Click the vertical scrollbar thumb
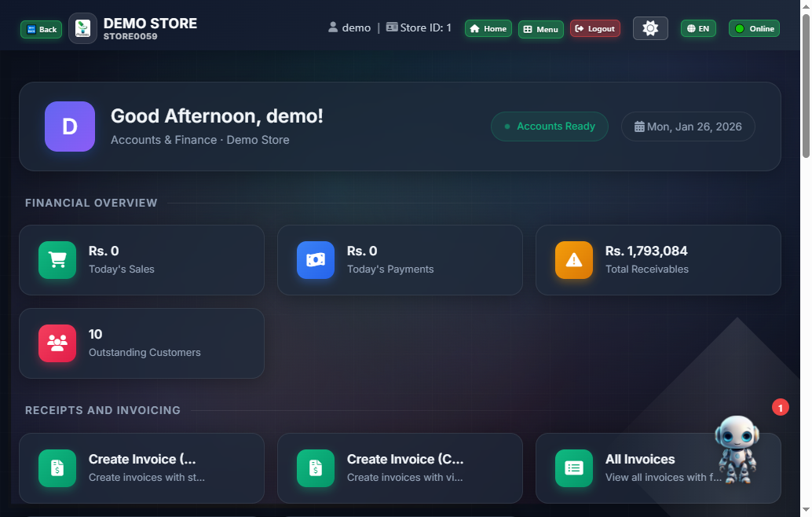 [x=806, y=86]
